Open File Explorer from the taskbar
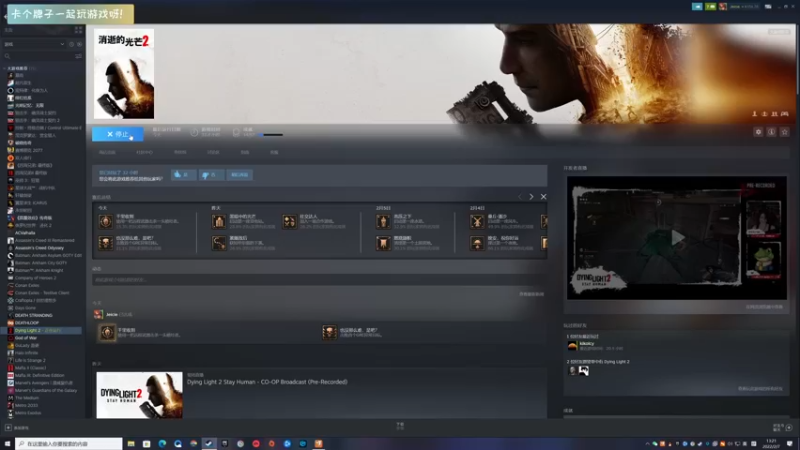Image resolution: width=800 pixels, height=450 pixels. tap(131, 444)
